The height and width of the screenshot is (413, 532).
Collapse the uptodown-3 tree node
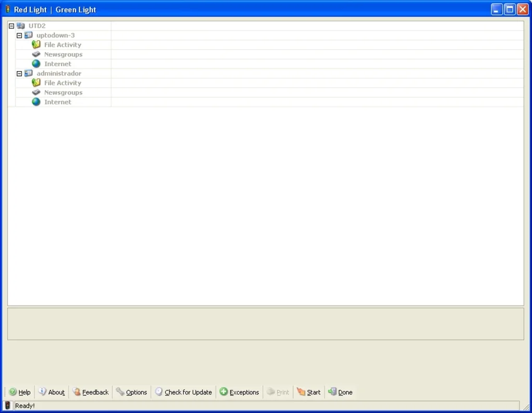click(19, 36)
